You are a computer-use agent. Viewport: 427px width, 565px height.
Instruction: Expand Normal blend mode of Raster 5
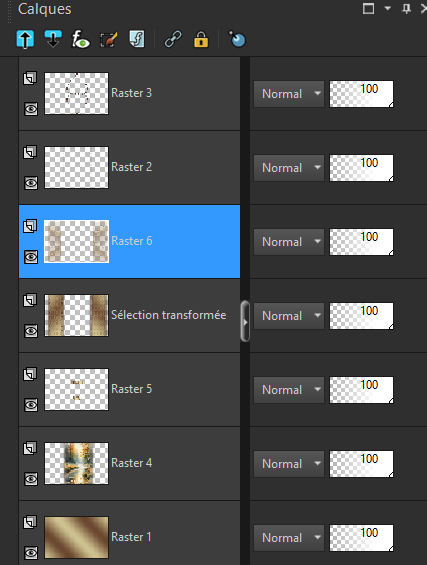pyautogui.click(x=289, y=390)
